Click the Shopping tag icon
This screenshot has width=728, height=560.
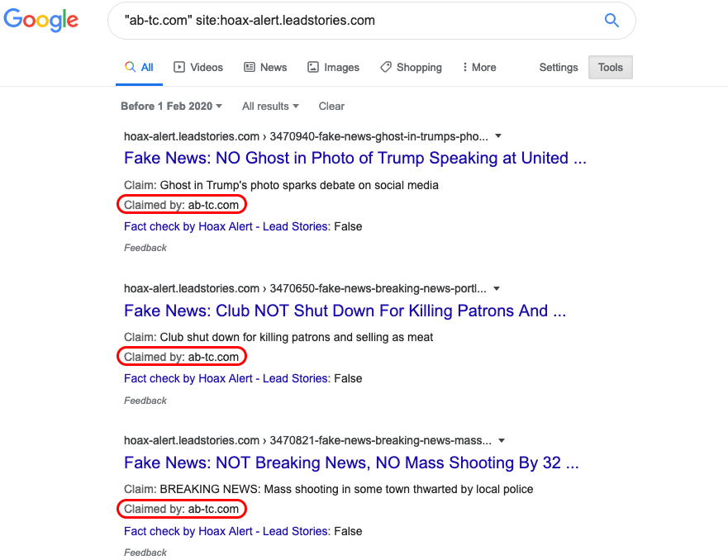click(385, 67)
